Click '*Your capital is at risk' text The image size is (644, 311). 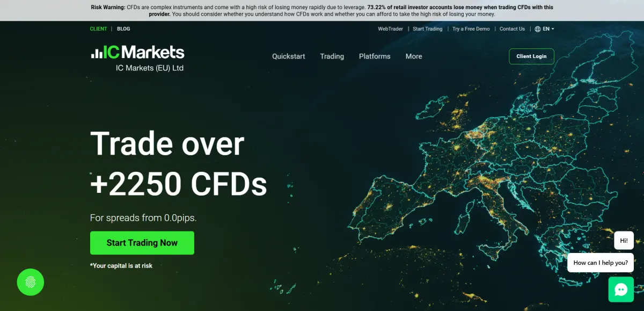(121, 265)
